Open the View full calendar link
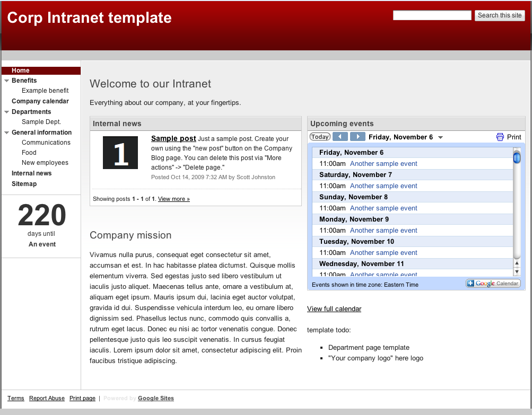The image size is (532, 415). 334,309
